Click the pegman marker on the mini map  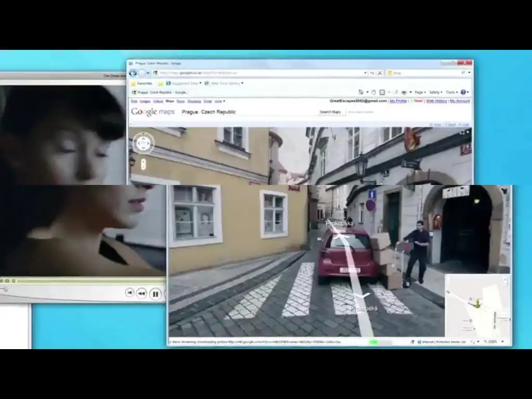click(478, 303)
